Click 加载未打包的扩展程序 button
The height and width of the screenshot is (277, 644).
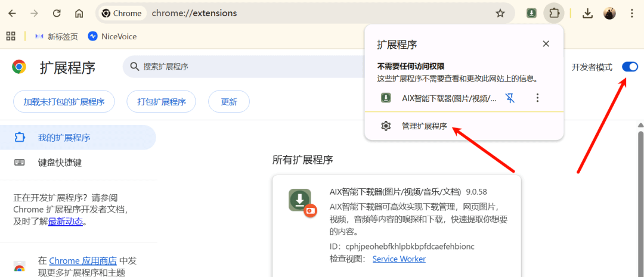pyautogui.click(x=64, y=101)
